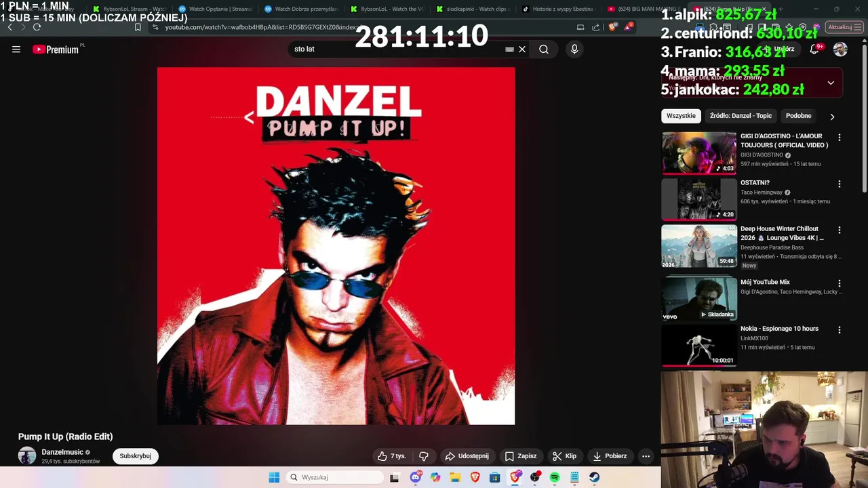Play the OSTATNI? video thumbnail
The image size is (868, 488).
tap(699, 199)
